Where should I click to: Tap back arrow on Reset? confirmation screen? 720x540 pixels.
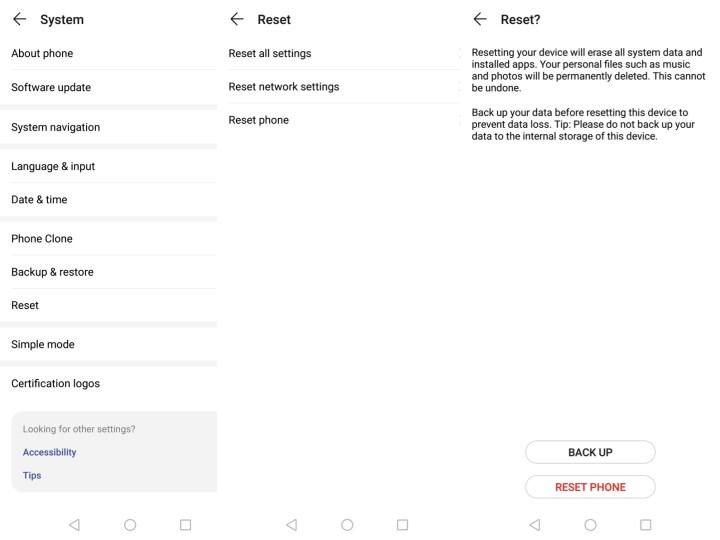480,19
